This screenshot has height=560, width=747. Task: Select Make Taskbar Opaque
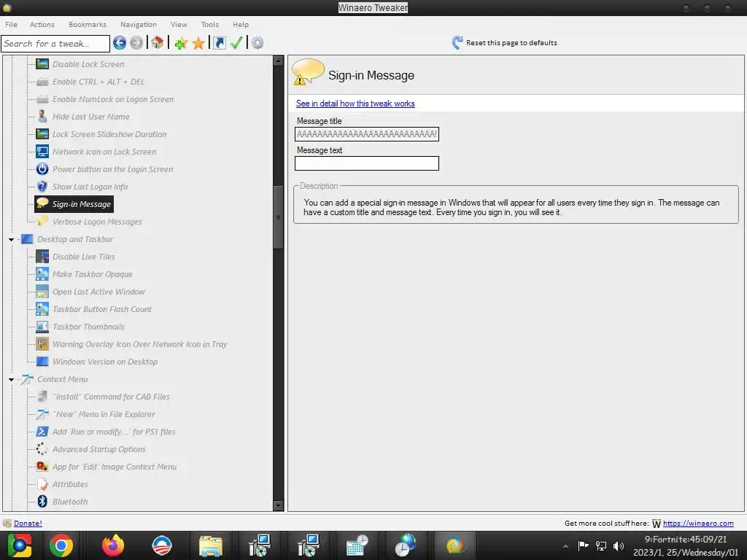(x=93, y=274)
